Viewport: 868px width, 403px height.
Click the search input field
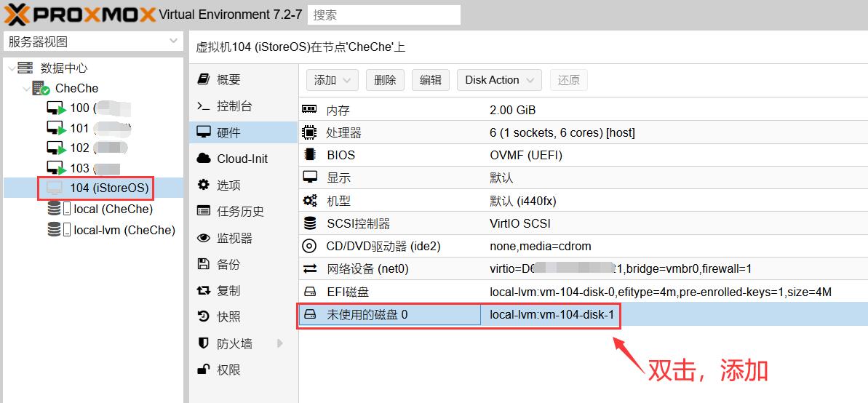384,15
